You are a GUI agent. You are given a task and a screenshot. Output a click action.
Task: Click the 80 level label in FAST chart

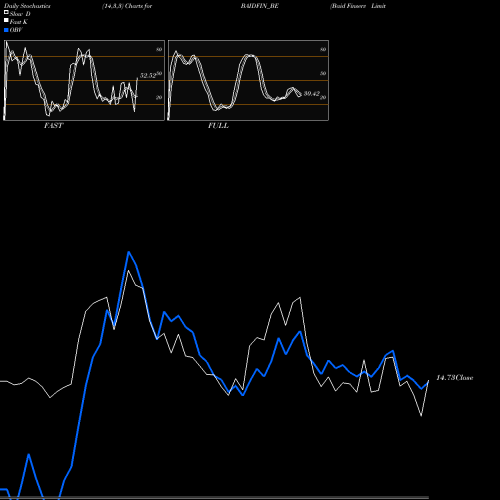coord(159,49)
